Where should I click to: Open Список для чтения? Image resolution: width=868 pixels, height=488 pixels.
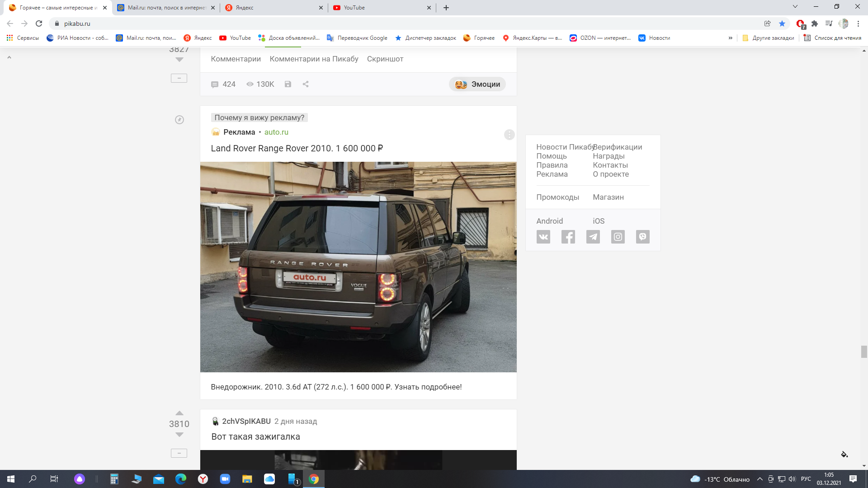832,38
